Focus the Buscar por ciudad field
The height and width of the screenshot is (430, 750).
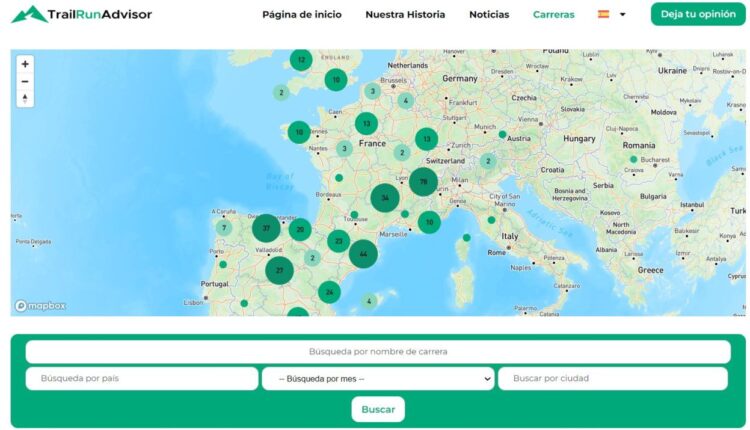click(x=613, y=378)
